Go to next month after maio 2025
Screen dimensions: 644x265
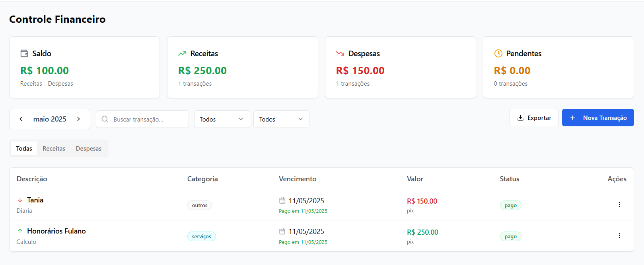pyautogui.click(x=78, y=119)
